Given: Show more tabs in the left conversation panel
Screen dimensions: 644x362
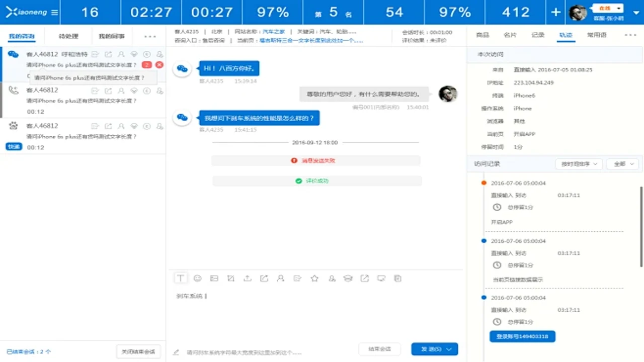Looking at the screenshot, I should point(150,36).
